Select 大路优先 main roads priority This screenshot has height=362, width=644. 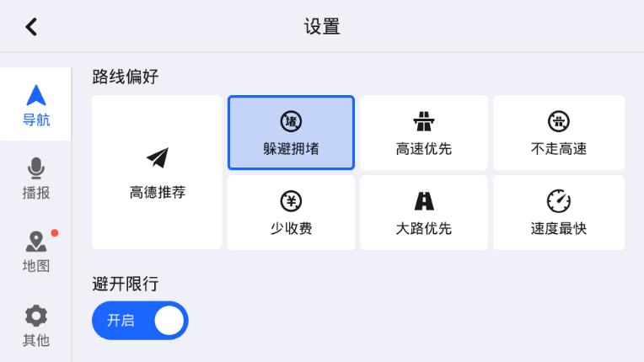[x=424, y=212]
